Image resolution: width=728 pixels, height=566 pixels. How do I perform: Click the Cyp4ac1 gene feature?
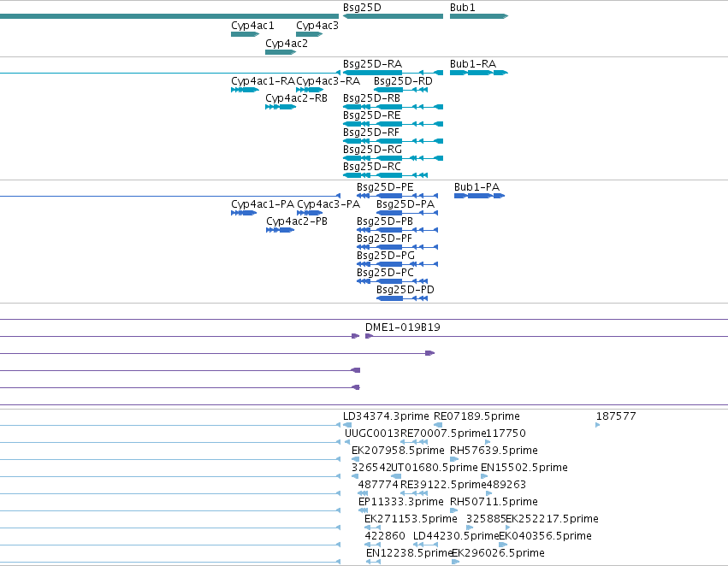(x=246, y=34)
